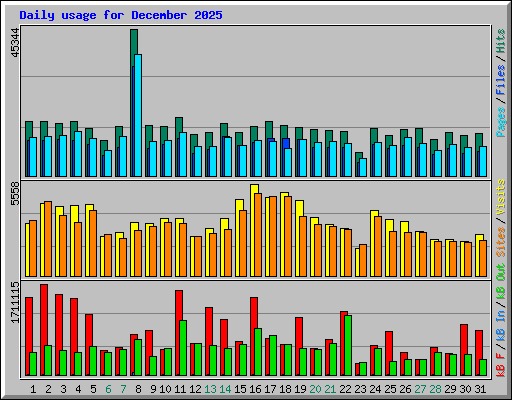Screen dimensions: 512x400
Task: Select the yellow visits bar for day 16
Action: pyautogui.click(x=253, y=230)
